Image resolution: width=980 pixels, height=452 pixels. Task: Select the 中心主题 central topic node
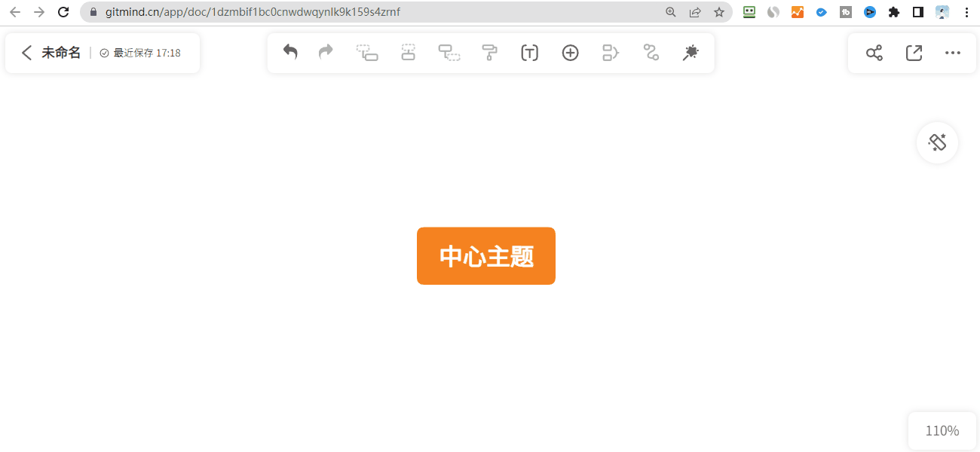point(485,255)
